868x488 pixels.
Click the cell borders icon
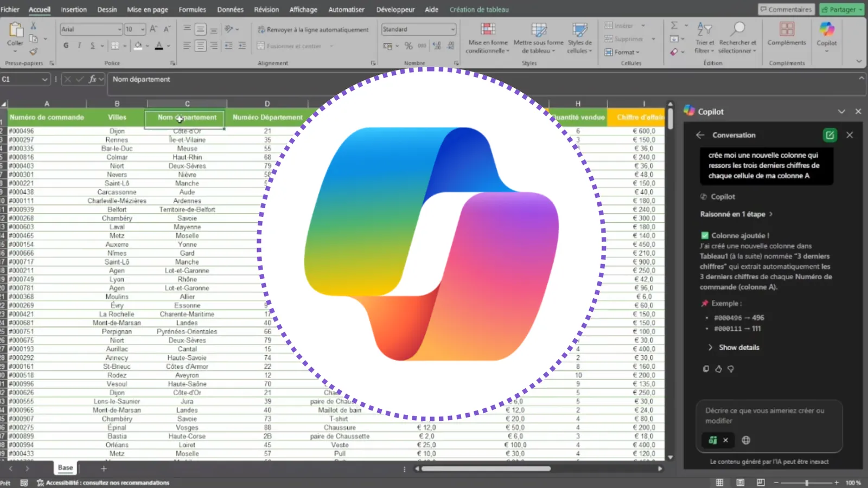coord(114,46)
